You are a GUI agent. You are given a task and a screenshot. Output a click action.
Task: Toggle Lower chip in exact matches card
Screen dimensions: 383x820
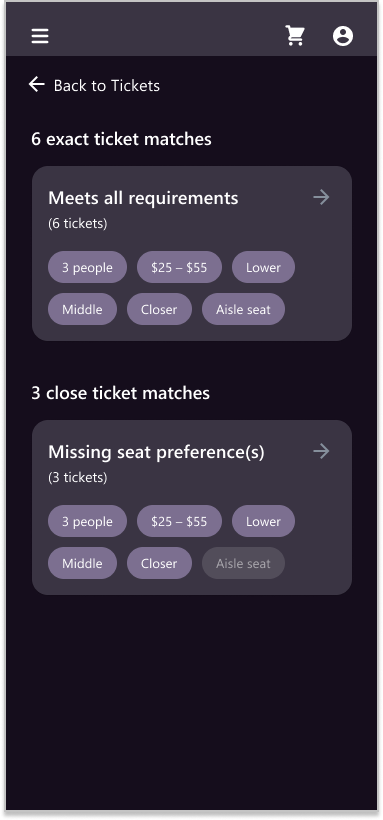263,267
